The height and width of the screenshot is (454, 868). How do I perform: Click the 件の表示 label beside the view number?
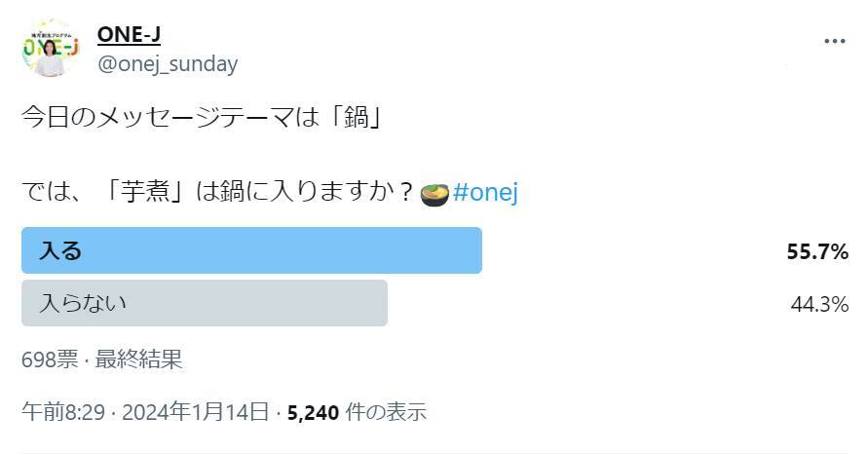tap(387, 412)
